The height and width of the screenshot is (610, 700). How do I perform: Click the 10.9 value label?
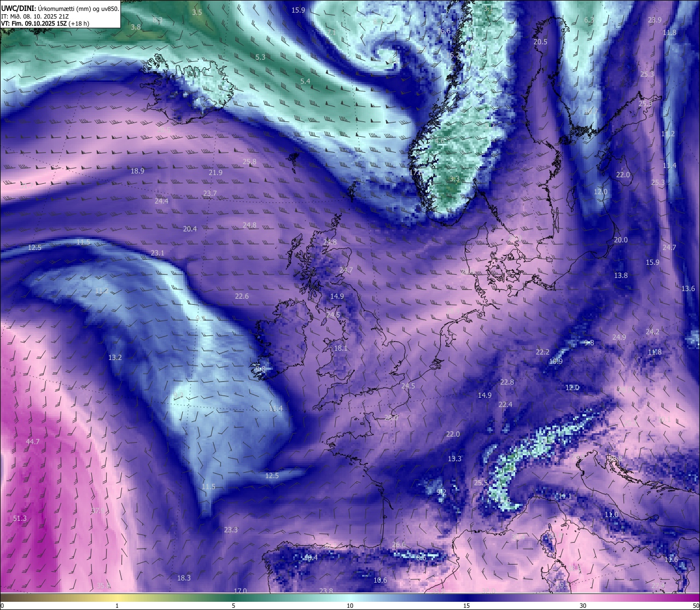pyautogui.click(x=556, y=361)
